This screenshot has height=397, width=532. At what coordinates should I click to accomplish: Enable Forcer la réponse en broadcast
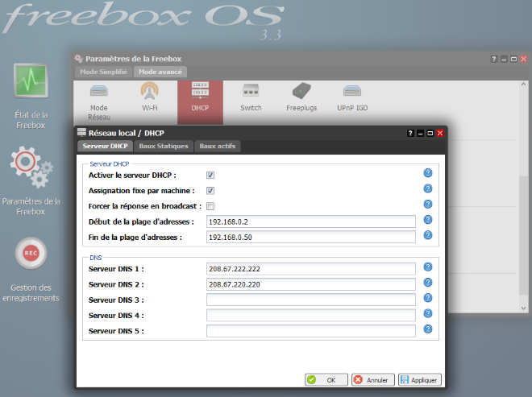click(x=210, y=206)
